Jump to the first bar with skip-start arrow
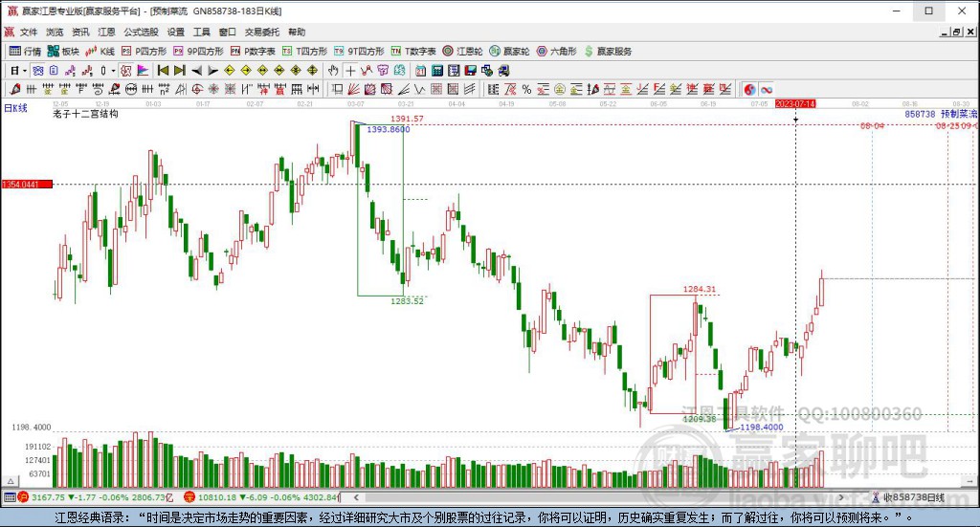 click(163, 70)
